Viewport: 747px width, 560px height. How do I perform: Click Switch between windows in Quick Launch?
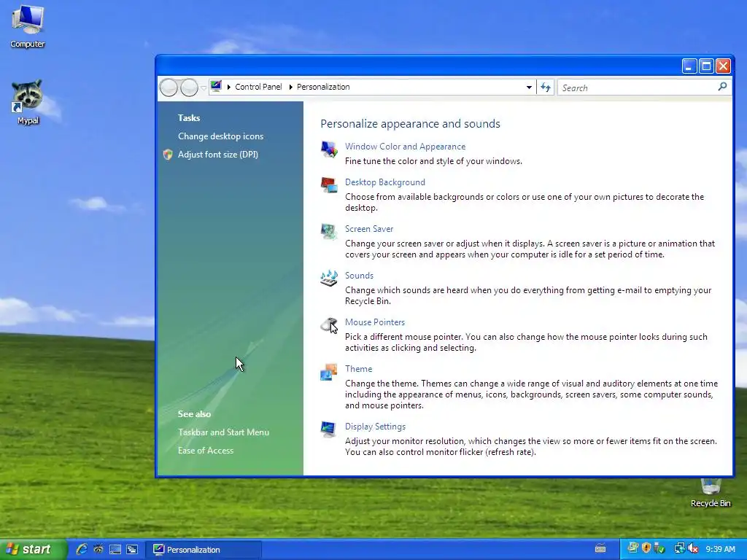click(x=132, y=549)
